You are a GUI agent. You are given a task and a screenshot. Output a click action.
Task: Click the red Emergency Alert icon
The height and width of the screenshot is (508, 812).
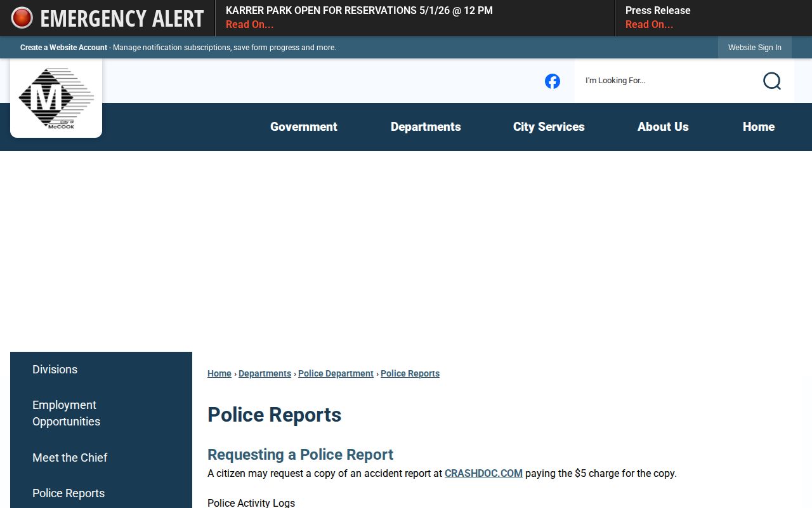click(x=22, y=18)
